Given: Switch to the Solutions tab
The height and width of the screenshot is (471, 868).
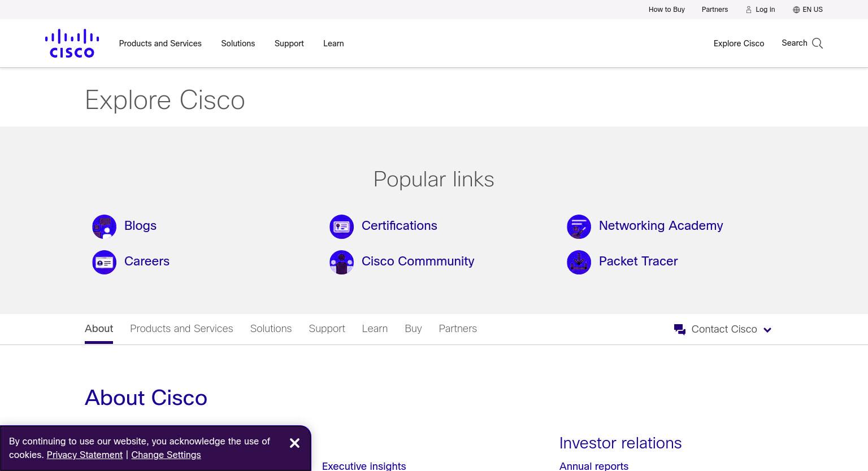Looking at the screenshot, I should (271, 329).
